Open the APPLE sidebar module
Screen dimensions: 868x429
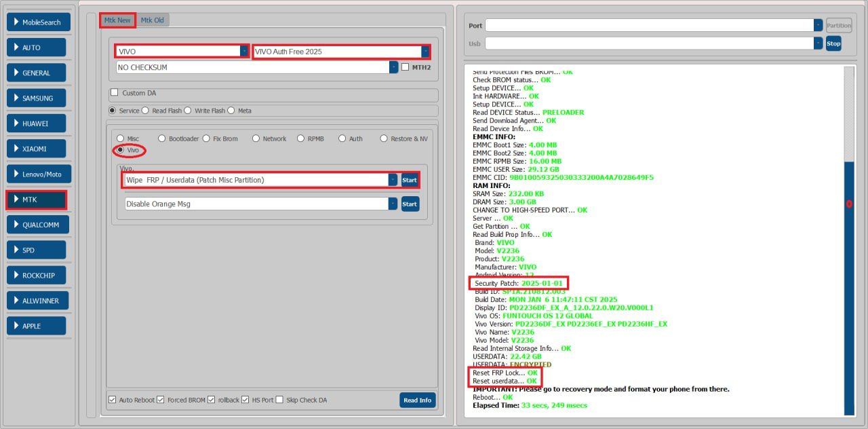click(x=36, y=326)
